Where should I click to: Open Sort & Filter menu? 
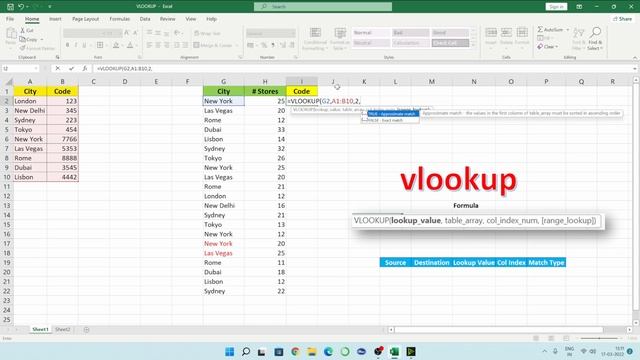[578, 39]
